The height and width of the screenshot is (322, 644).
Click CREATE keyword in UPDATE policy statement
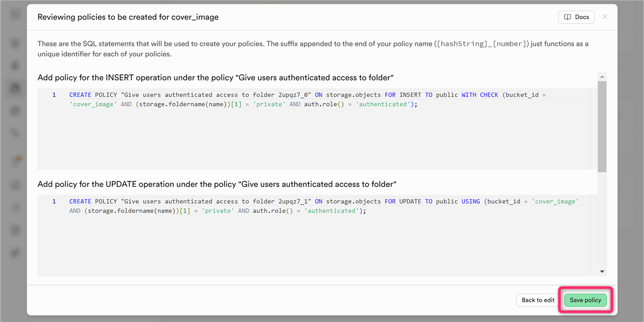80,201
